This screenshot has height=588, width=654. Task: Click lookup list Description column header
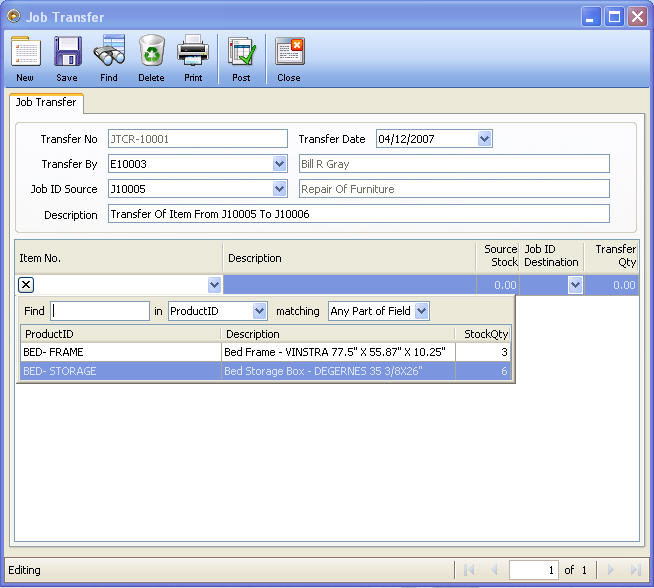(338, 334)
